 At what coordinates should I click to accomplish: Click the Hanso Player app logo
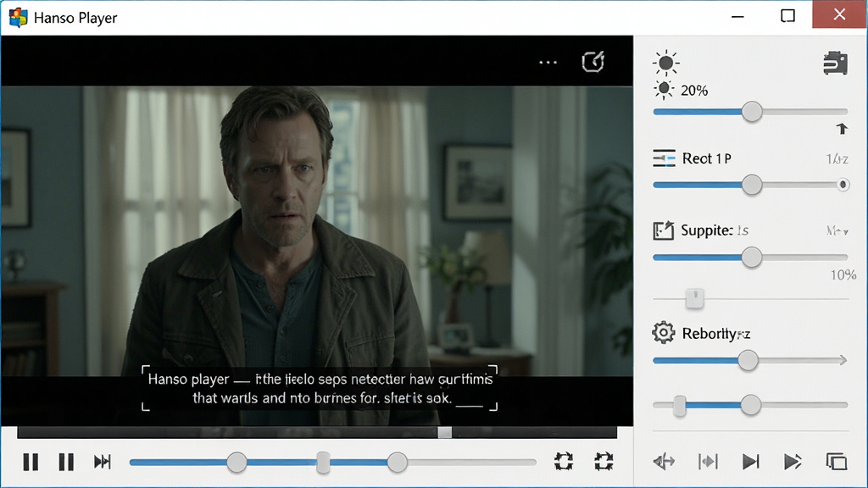[x=19, y=17]
